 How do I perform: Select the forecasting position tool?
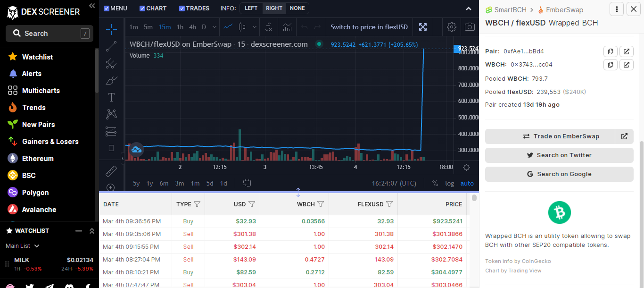(x=111, y=131)
